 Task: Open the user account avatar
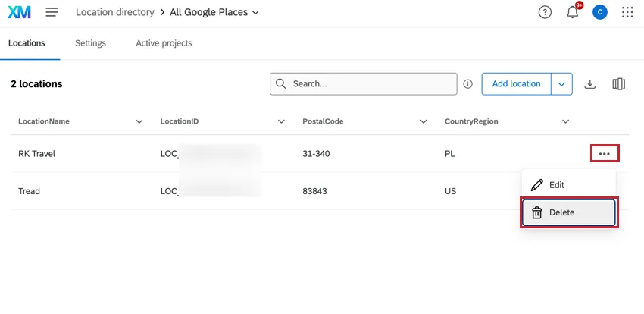pos(600,12)
